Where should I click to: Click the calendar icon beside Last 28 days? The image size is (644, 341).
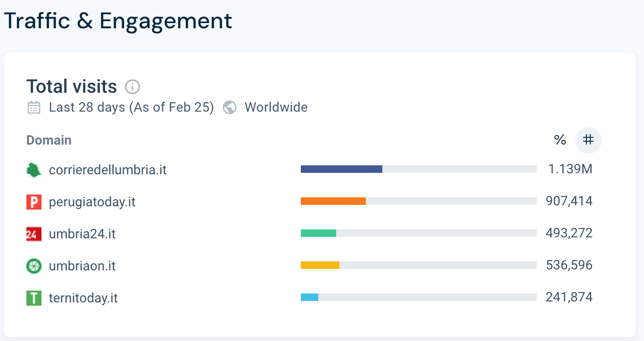[x=34, y=107]
